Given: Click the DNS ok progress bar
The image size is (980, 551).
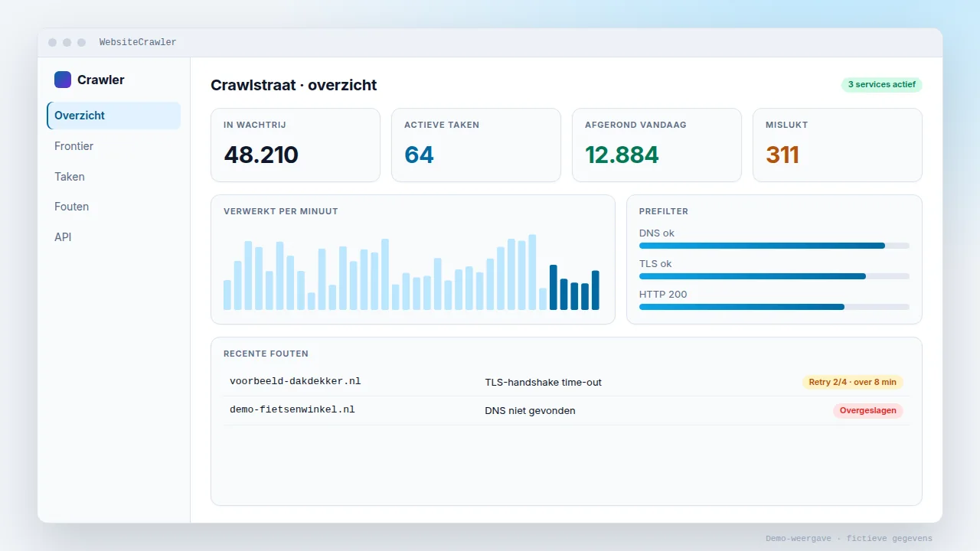Looking at the screenshot, I should pyautogui.click(x=774, y=246).
